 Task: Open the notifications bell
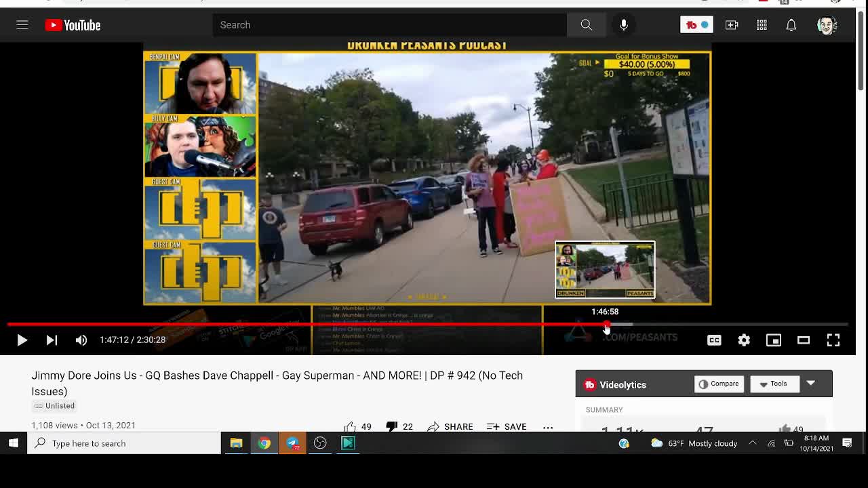tap(791, 25)
